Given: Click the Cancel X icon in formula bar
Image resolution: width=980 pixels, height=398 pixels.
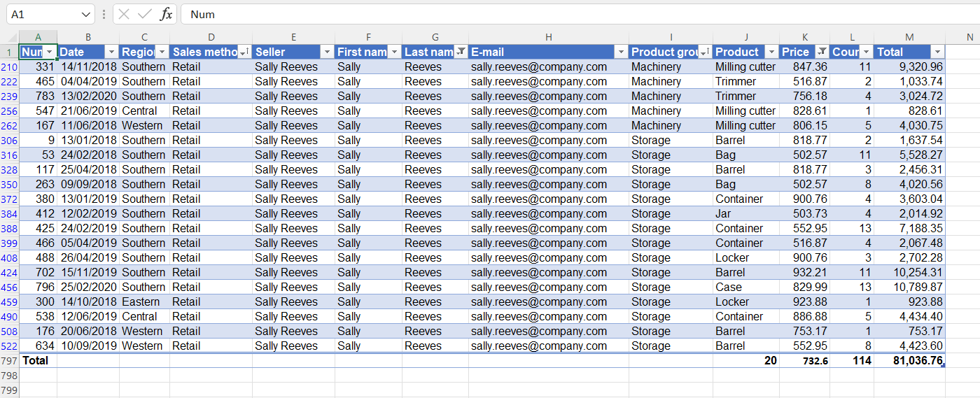Looking at the screenshot, I should (124, 14).
